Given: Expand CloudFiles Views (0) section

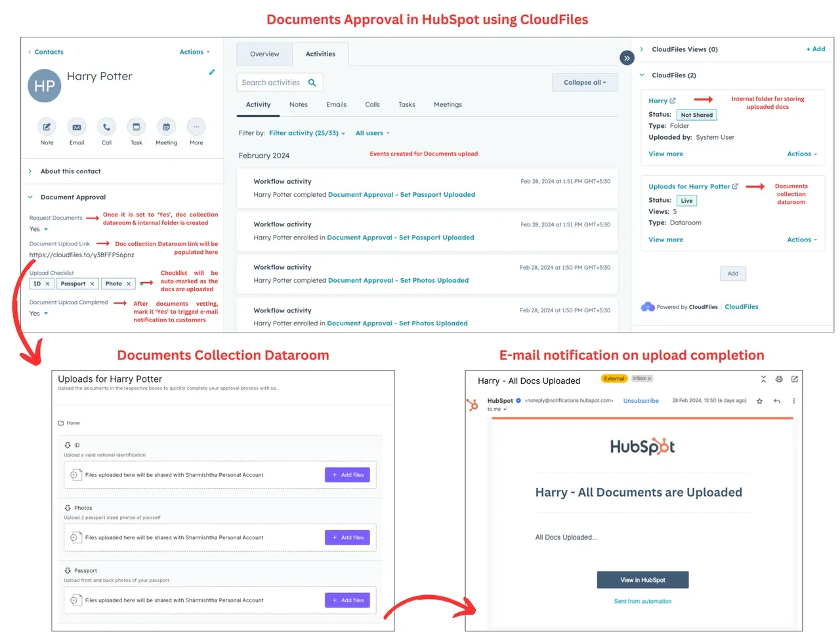Looking at the screenshot, I should [642, 49].
